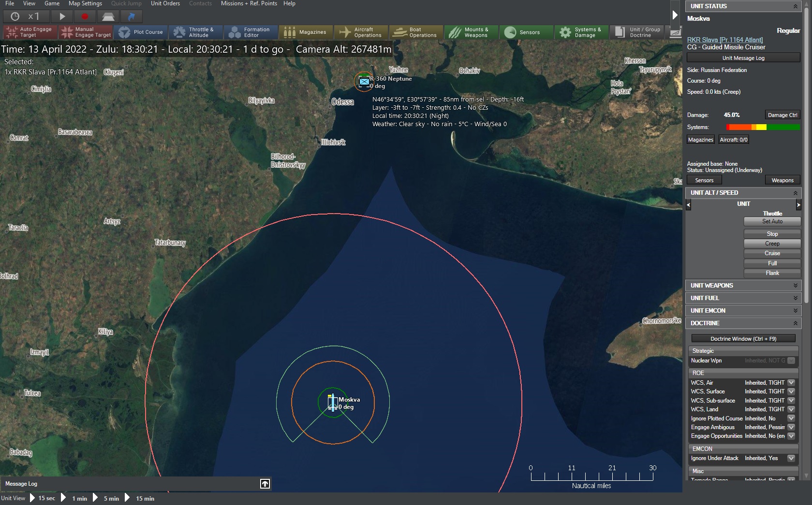Open Throttle & Altitude settings
The width and height of the screenshot is (812, 505).
click(196, 32)
